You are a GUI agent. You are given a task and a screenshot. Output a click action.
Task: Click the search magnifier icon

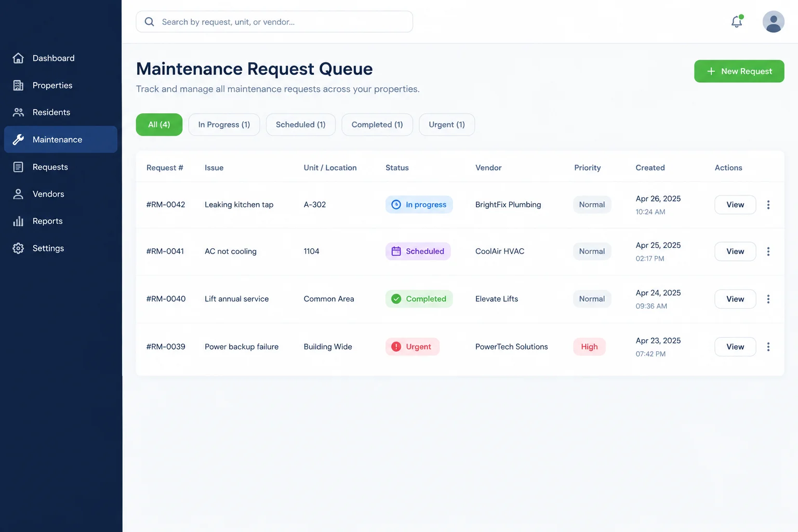(149, 22)
